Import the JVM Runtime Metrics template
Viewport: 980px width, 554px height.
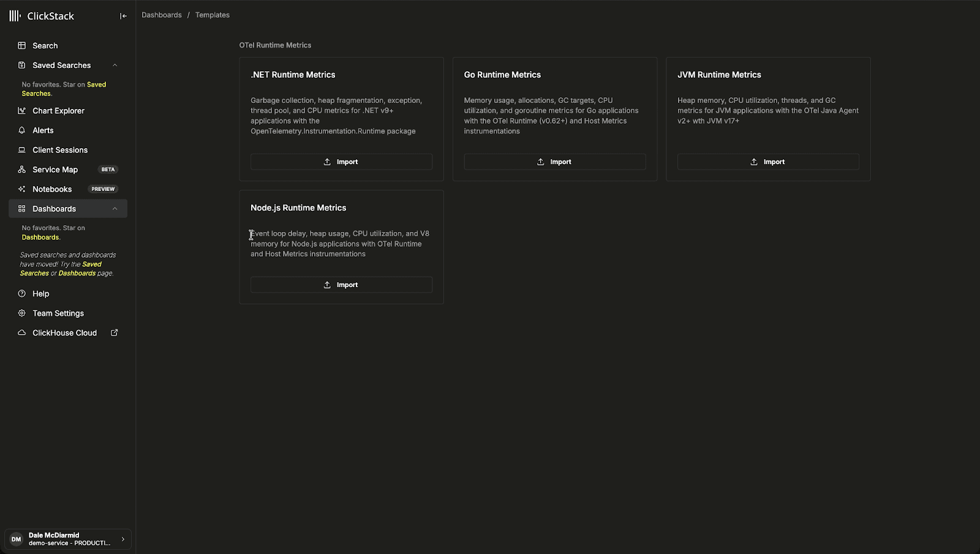(x=767, y=162)
